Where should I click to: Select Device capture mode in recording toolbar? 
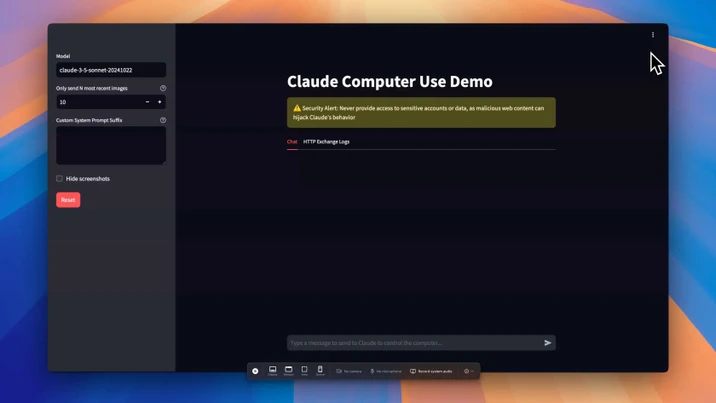(320, 370)
